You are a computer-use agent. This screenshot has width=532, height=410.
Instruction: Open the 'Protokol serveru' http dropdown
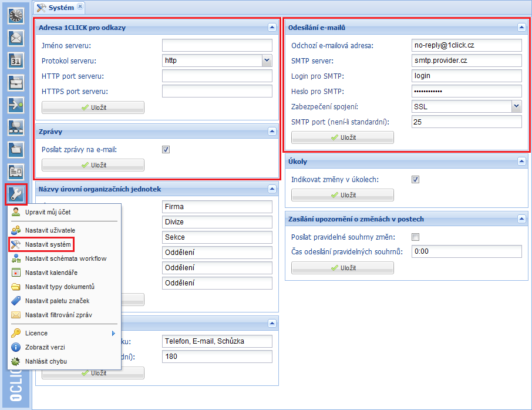267,61
